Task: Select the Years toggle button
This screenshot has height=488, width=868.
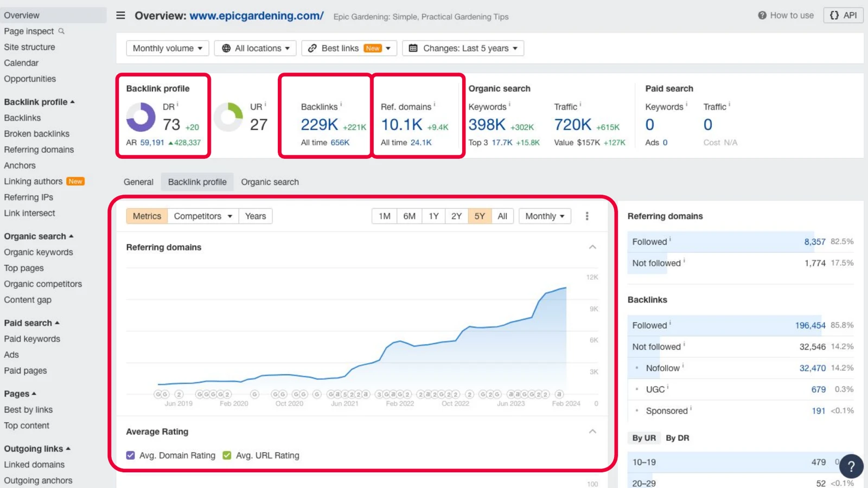Action: click(256, 216)
